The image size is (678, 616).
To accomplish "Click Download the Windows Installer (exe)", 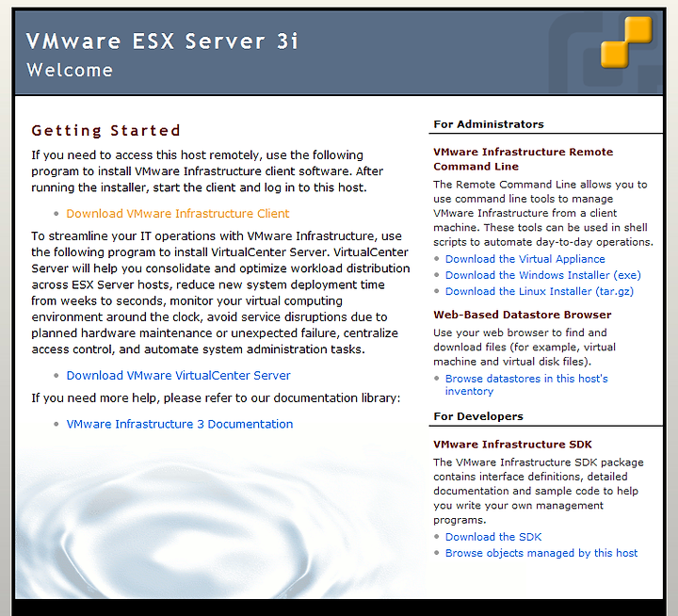I will click(x=543, y=275).
